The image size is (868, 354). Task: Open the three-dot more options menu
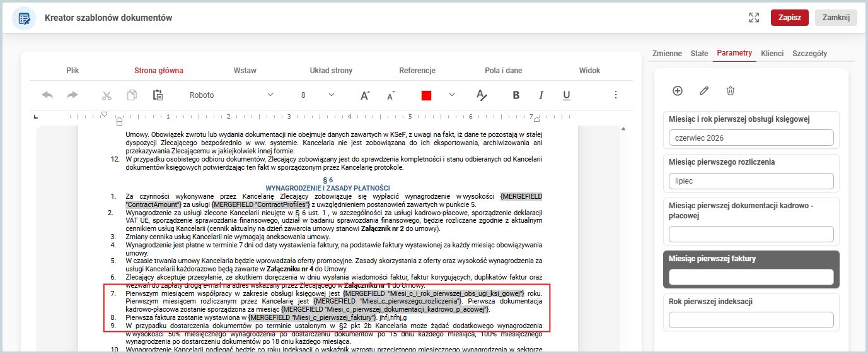tap(616, 95)
